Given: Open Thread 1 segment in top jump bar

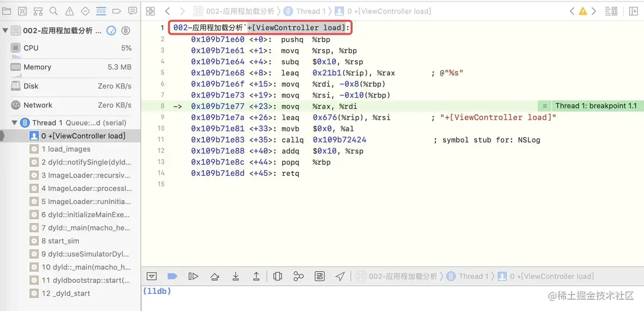Looking at the screenshot, I should coord(304,11).
